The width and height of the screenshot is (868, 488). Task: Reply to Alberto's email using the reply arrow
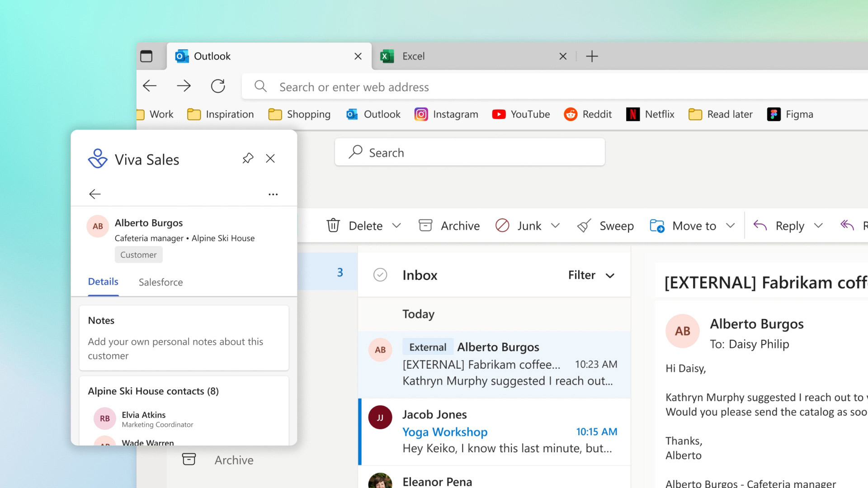click(761, 225)
